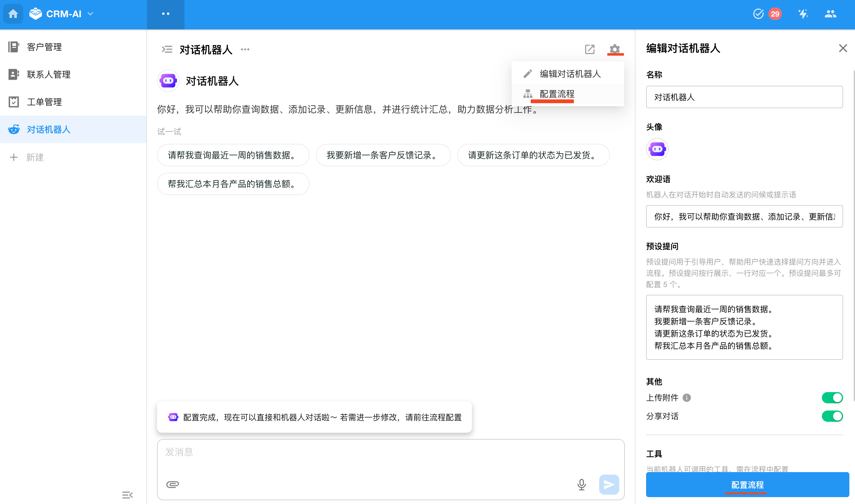
Task: Click the microphone voice input icon
Action: pos(581,484)
